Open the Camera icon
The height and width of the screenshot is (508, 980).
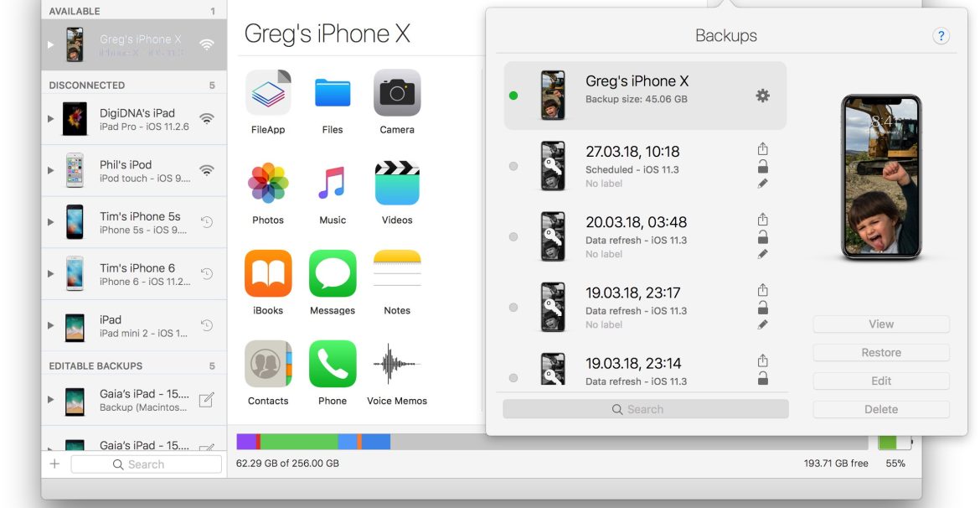point(397,92)
